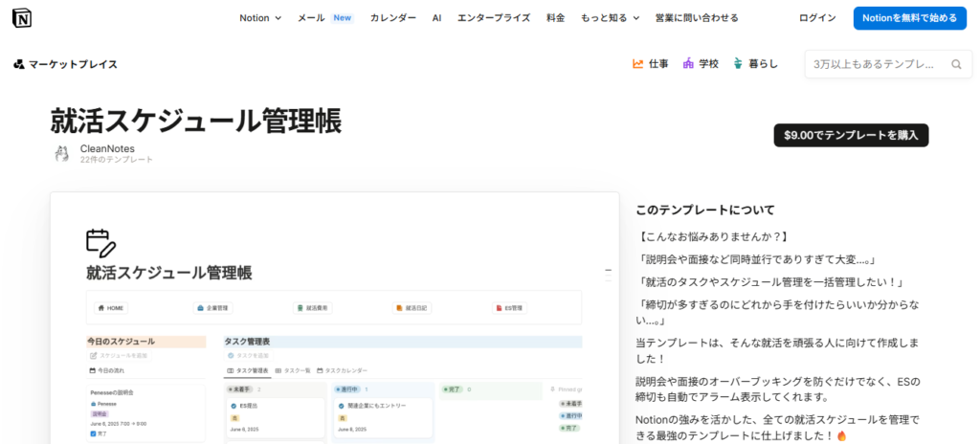Open ES管理 in the preview navigation
Viewport: 980px width, 444px height.
511,308
